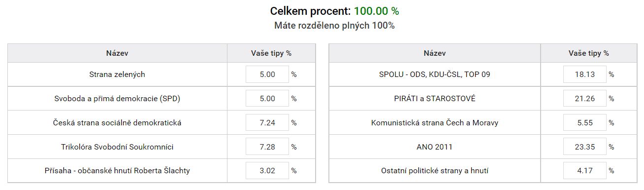Click the Máte rozděleno plných 100% message
This screenshot has height=190, width=644.
coord(334,26)
